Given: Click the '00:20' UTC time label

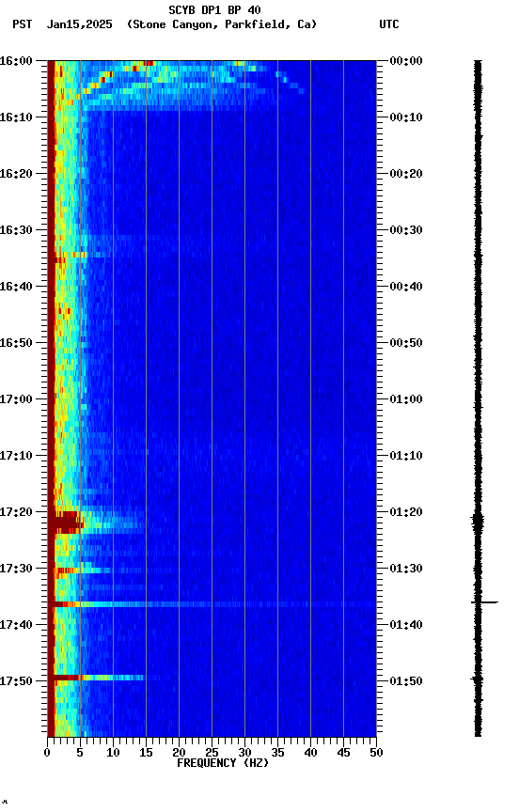Looking at the screenshot, I should (x=406, y=174).
